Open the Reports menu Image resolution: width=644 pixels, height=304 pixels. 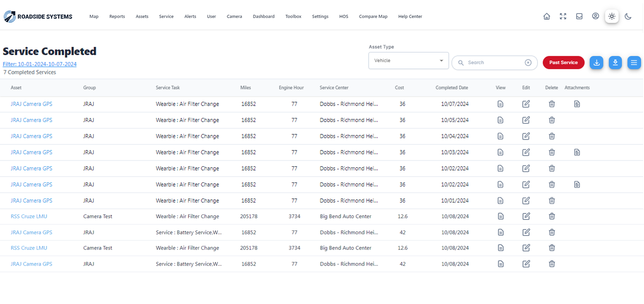pos(117,16)
